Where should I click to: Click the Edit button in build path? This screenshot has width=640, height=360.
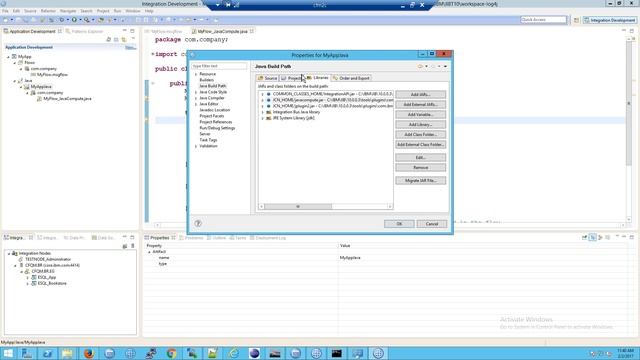pos(420,158)
